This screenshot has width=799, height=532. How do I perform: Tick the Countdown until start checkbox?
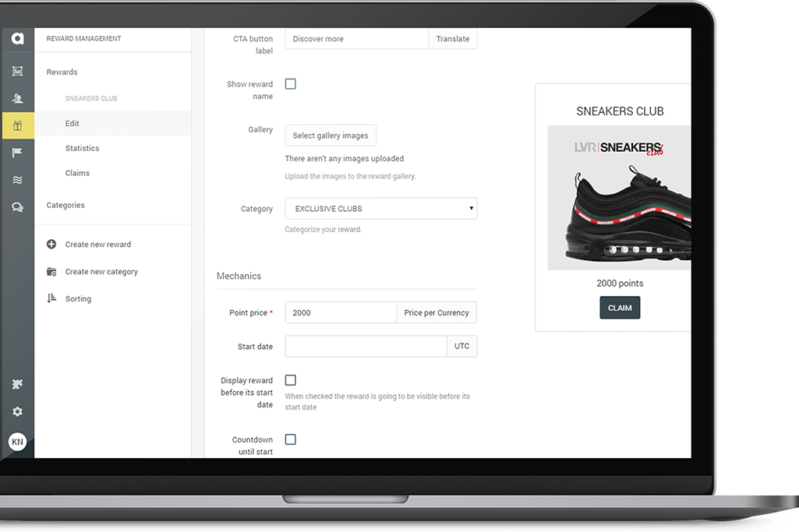(291, 439)
